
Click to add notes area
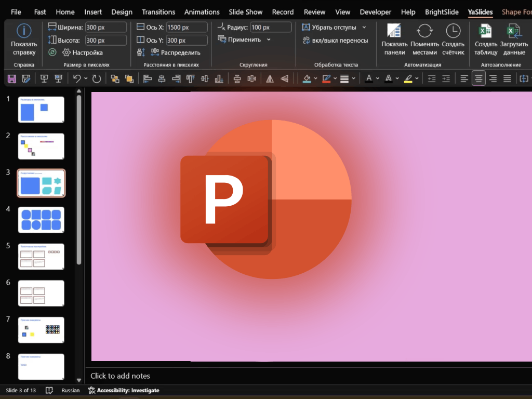click(x=120, y=376)
